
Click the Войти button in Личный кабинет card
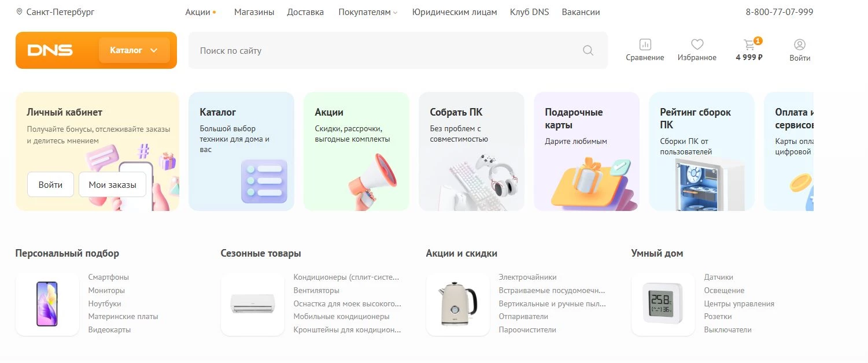50,184
